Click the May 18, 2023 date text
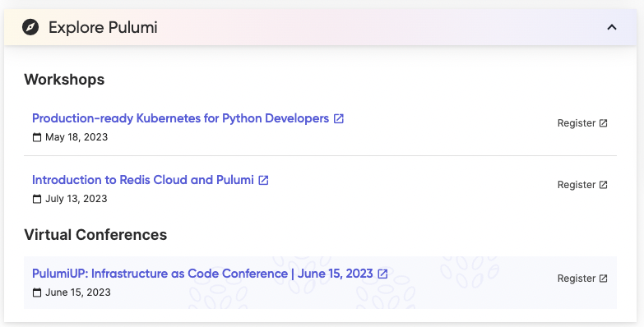Screen dimensions: 644x327 point(76,137)
